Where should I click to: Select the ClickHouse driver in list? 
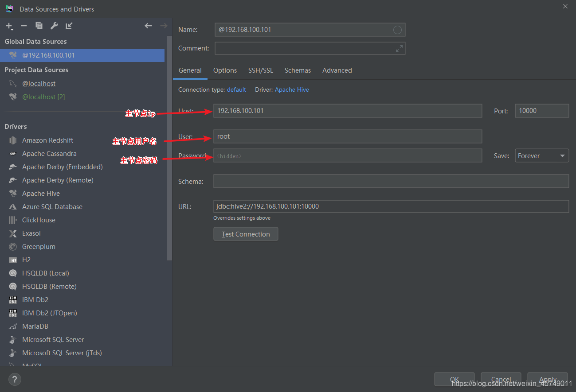pos(39,220)
